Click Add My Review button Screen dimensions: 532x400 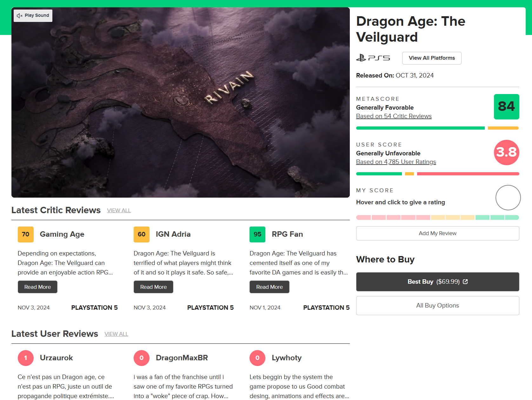coord(437,234)
